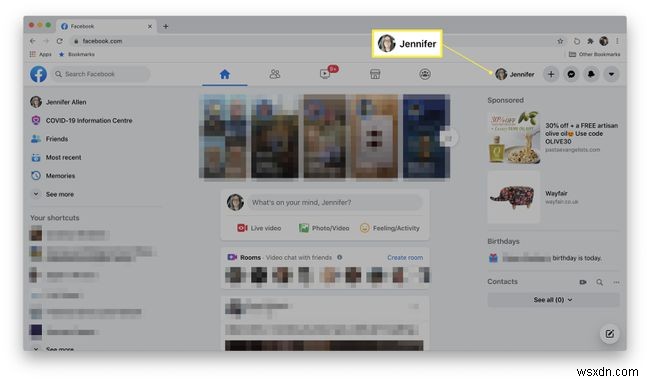Open the Apps bookmarks shortcut
Viewport: 650px width, 382px height.
[41, 54]
